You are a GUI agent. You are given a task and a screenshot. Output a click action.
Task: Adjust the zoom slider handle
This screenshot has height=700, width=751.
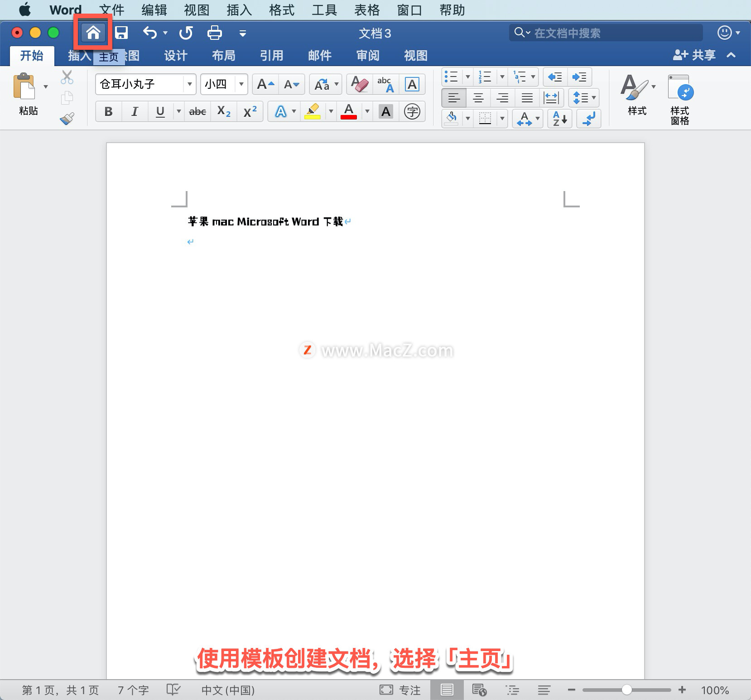pos(626,690)
